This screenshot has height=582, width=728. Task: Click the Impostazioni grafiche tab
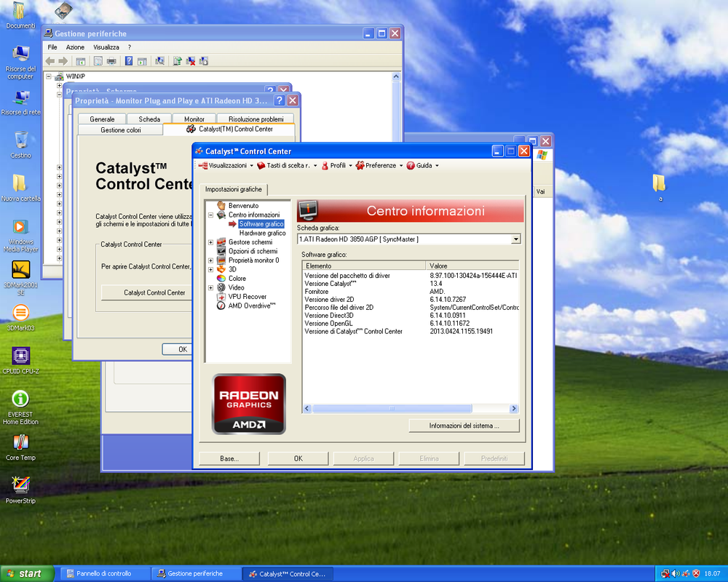point(234,189)
